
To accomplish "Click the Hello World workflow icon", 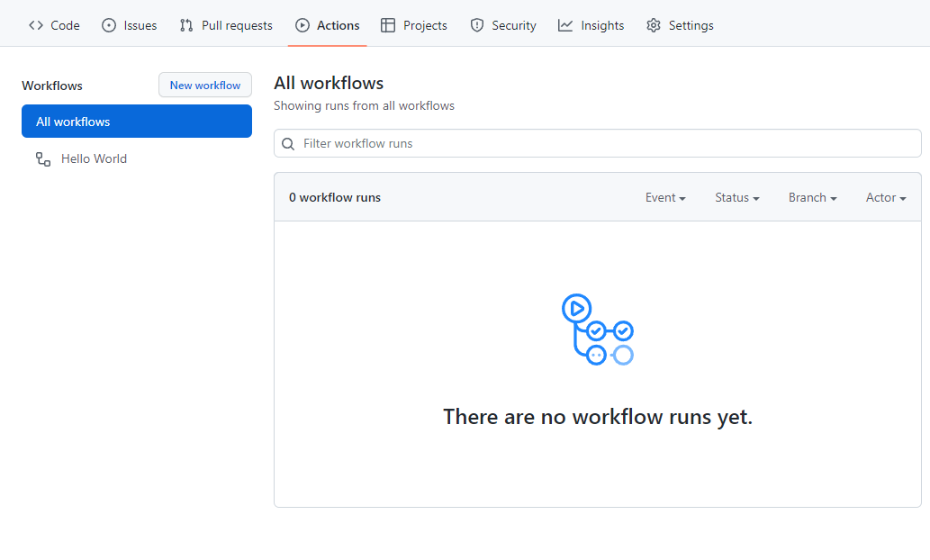I will pos(43,159).
